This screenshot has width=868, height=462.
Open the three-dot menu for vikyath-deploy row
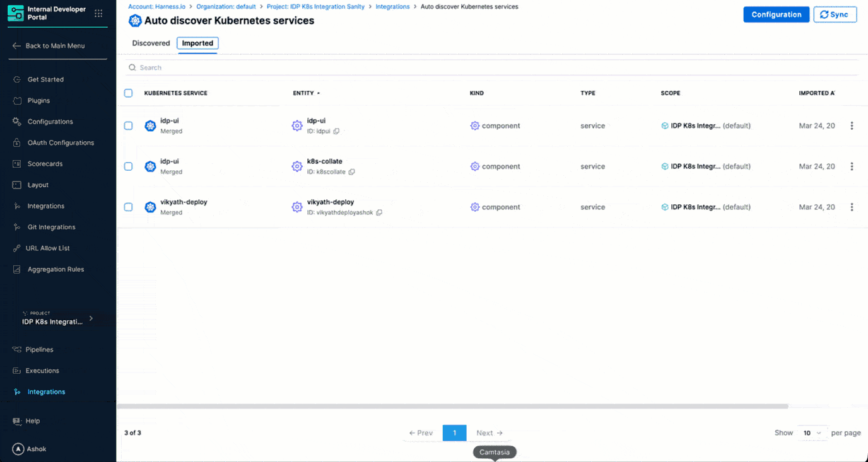pos(852,207)
